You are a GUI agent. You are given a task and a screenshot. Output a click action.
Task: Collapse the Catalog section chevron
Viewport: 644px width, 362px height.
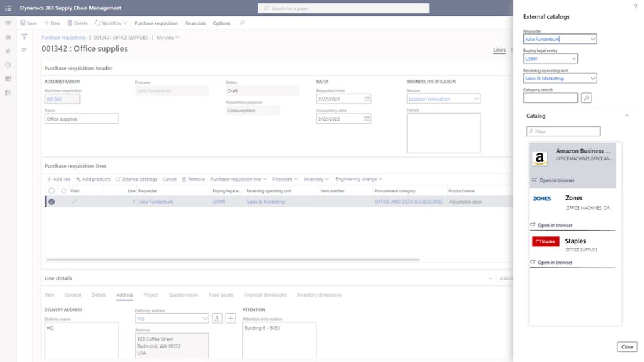click(626, 116)
